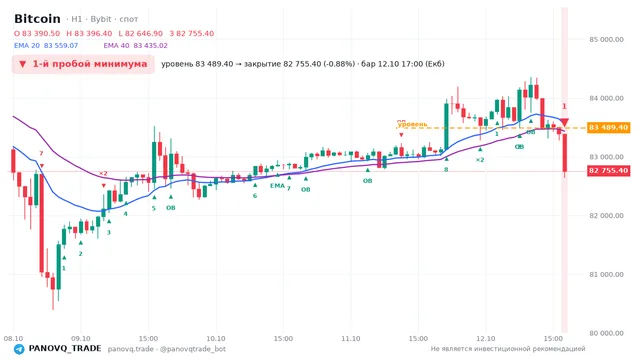Click the orange 'уровень' level label
The height and width of the screenshot is (360, 640).
[x=412, y=124]
